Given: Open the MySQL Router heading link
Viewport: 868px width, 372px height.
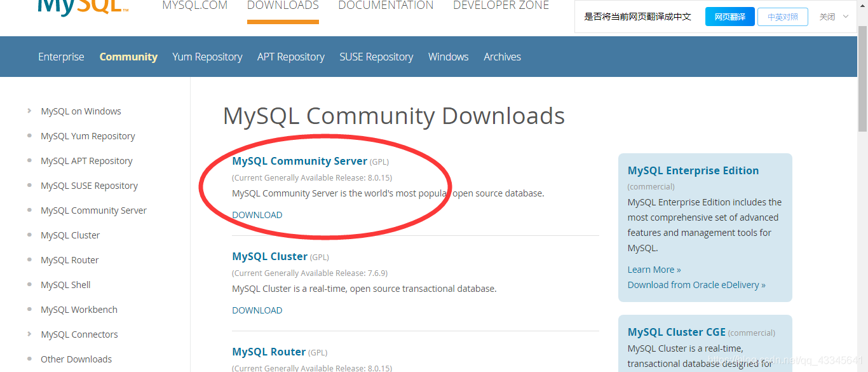Looking at the screenshot, I should point(269,352).
